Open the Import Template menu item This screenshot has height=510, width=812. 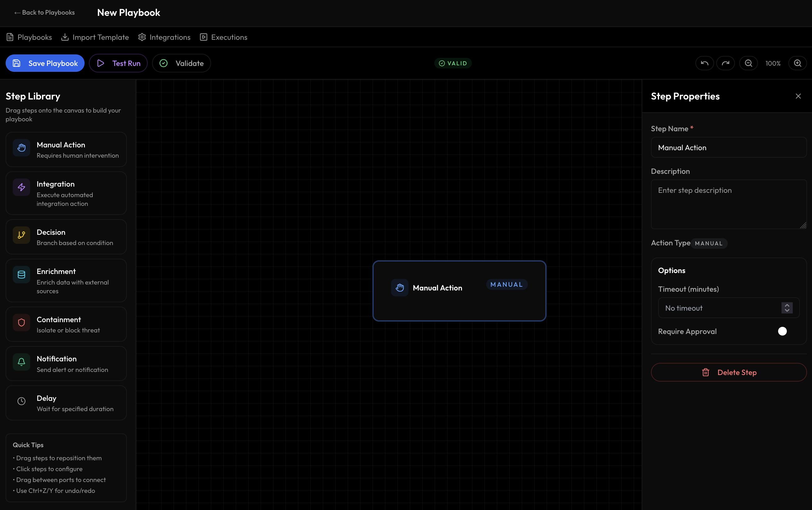click(x=95, y=37)
